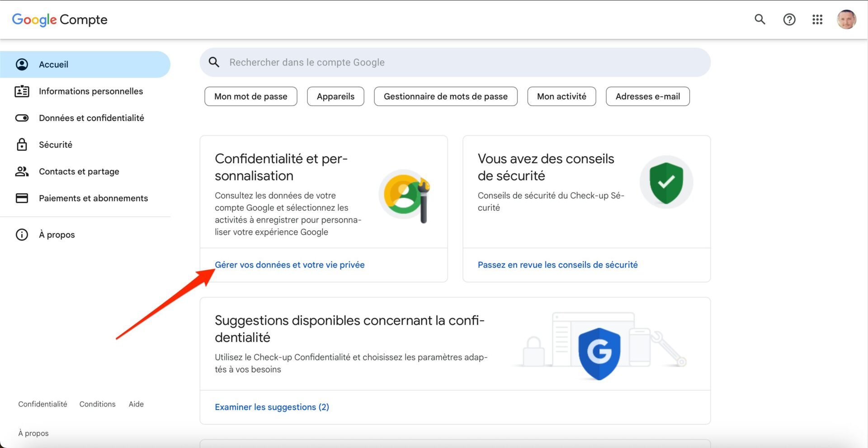Click the Mon activité chip
This screenshot has height=448, width=868.
[561, 96]
